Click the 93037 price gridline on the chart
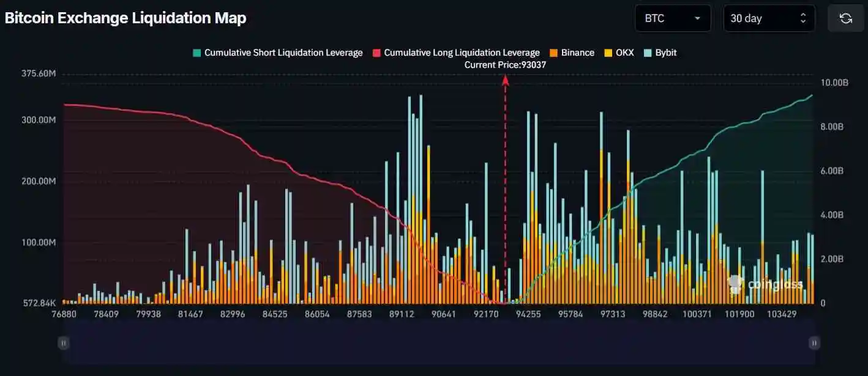 tap(504, 183)
